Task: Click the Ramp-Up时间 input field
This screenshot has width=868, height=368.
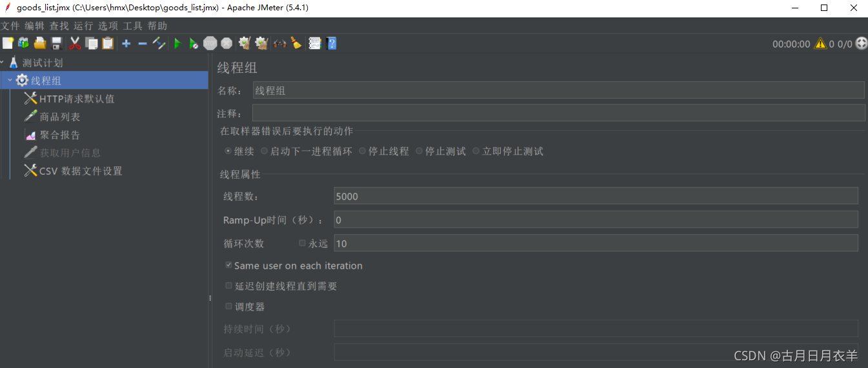Action: pyautogui.click(x=596, y=220)
